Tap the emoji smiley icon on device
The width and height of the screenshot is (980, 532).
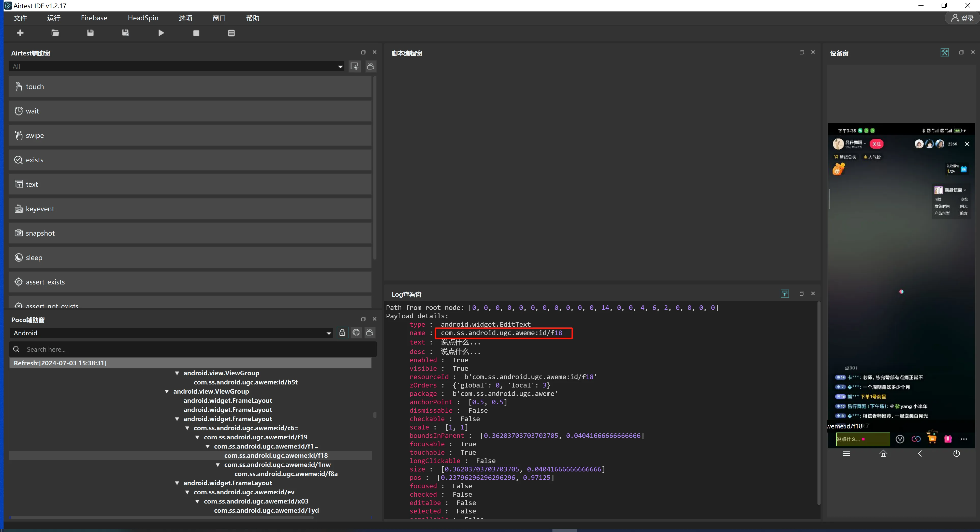coord(900,439)
